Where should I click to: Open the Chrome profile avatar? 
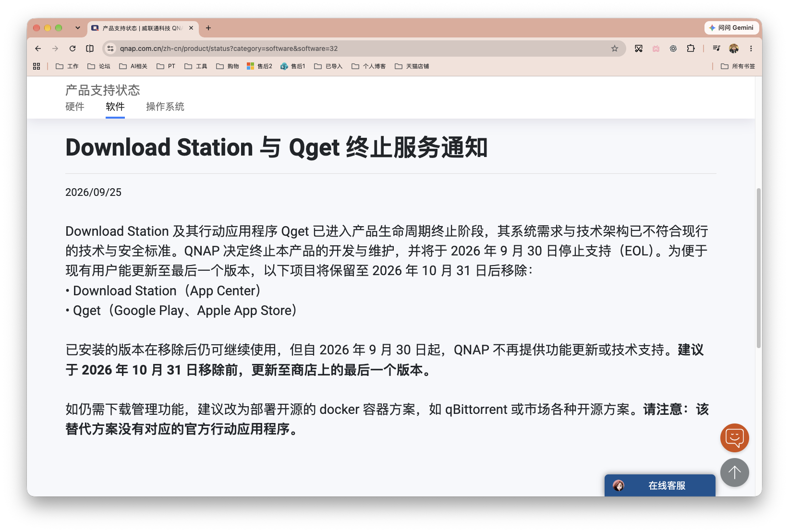coord(734,48)
